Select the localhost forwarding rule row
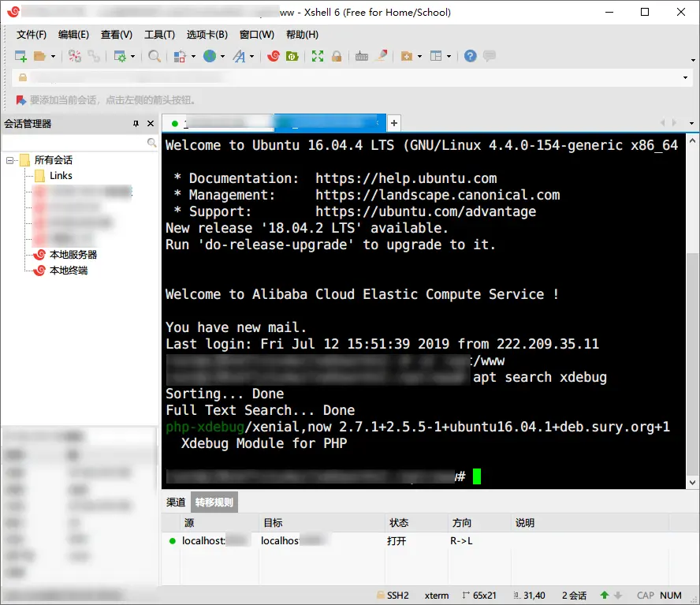This screenshot has height=605, width=700. (x=415, y=540)
